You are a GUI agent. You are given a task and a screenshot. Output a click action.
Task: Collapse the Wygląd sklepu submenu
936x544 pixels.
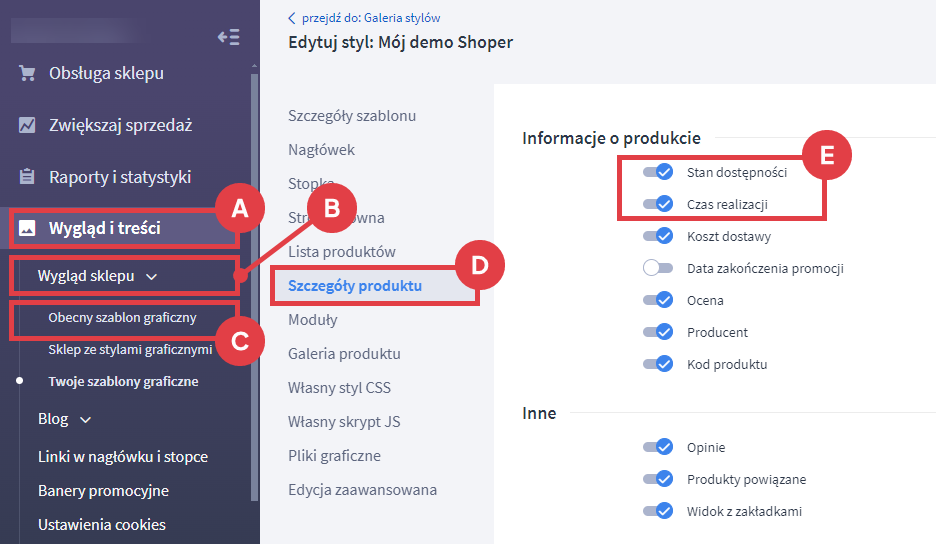pyautogui.click(x=151, y=276)
